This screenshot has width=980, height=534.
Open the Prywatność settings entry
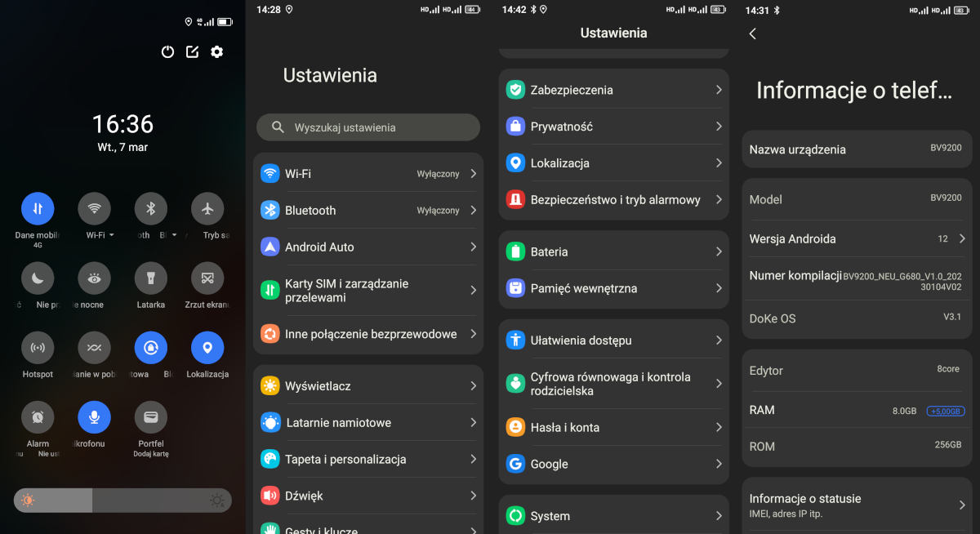coord(612,127)
